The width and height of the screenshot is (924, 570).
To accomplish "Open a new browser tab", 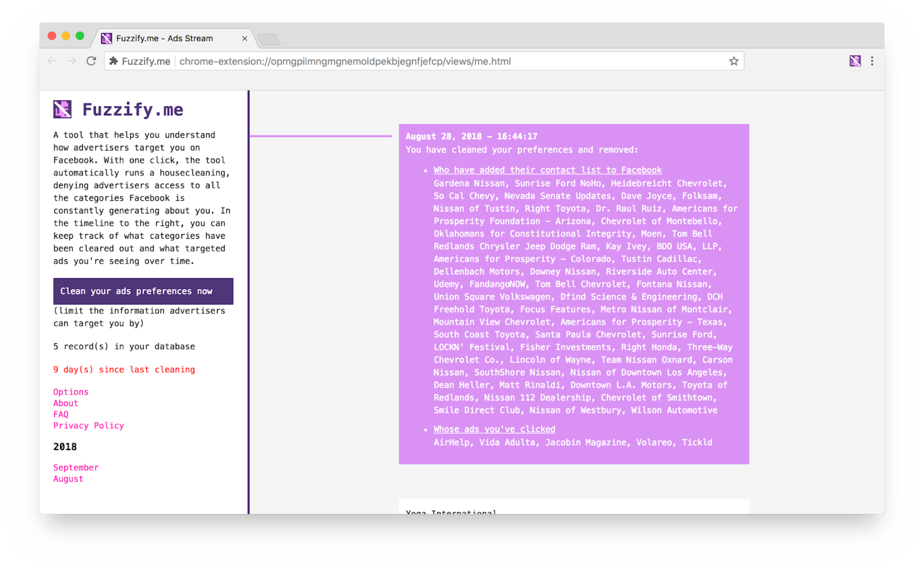I will click(268, 39).
